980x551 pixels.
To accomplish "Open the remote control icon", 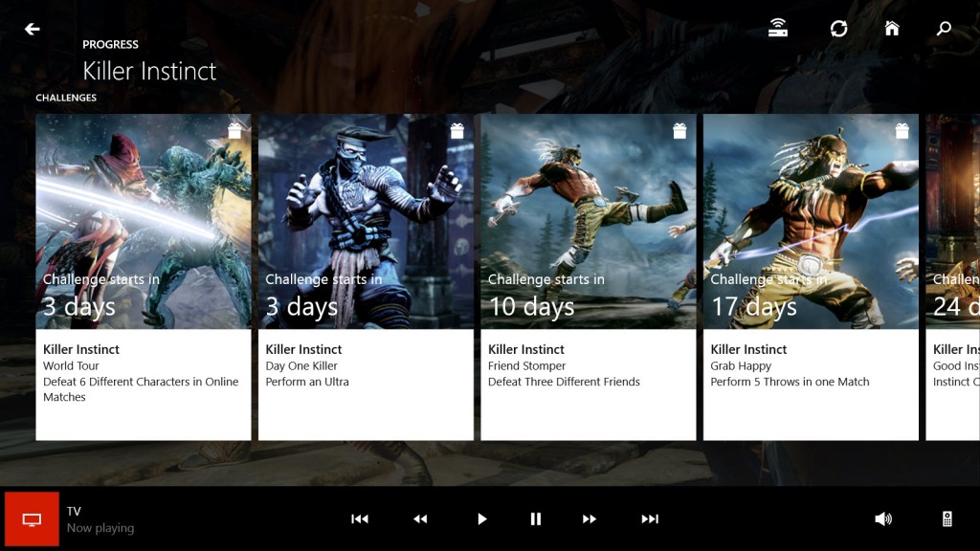I will pos(947,519).
